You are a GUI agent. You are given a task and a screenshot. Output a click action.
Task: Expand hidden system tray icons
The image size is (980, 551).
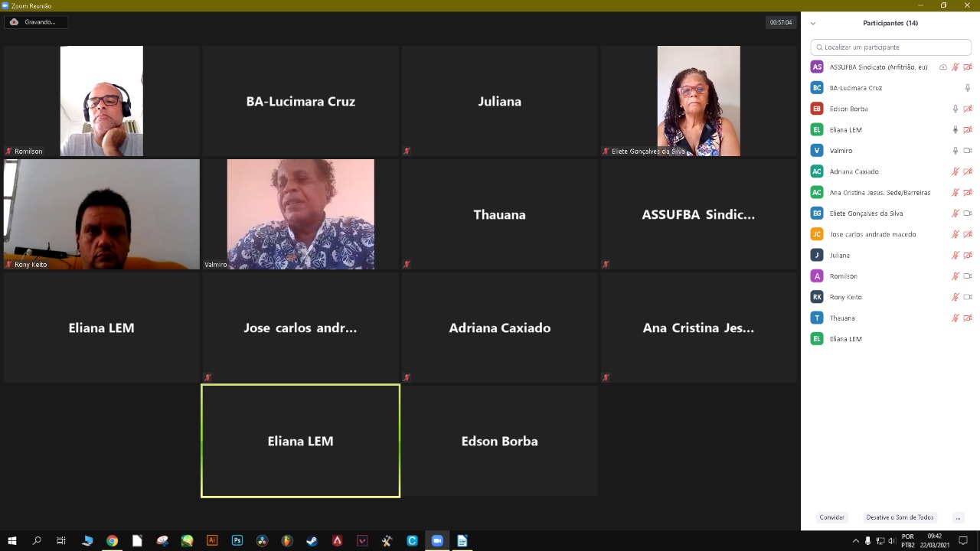(x=856, y=541)
